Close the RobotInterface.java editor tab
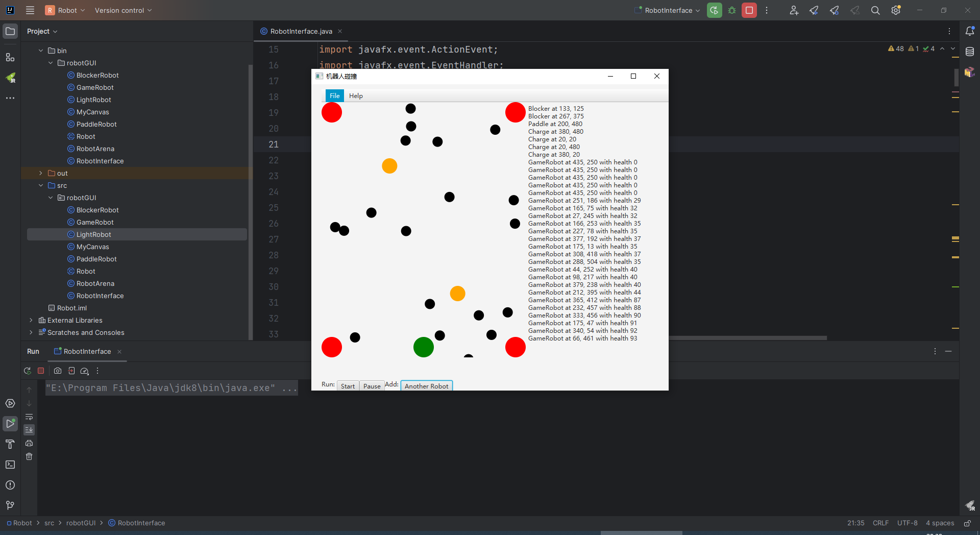Image resolution: width=980 pixels, height=535 pixels. 340,31
